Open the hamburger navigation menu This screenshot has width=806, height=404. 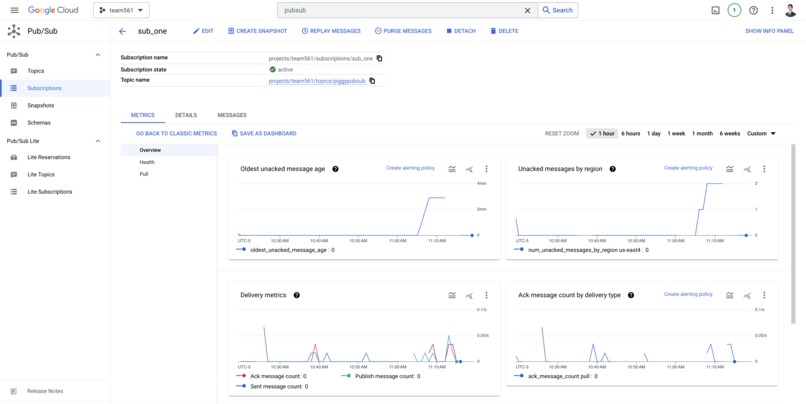click(14, 10)
